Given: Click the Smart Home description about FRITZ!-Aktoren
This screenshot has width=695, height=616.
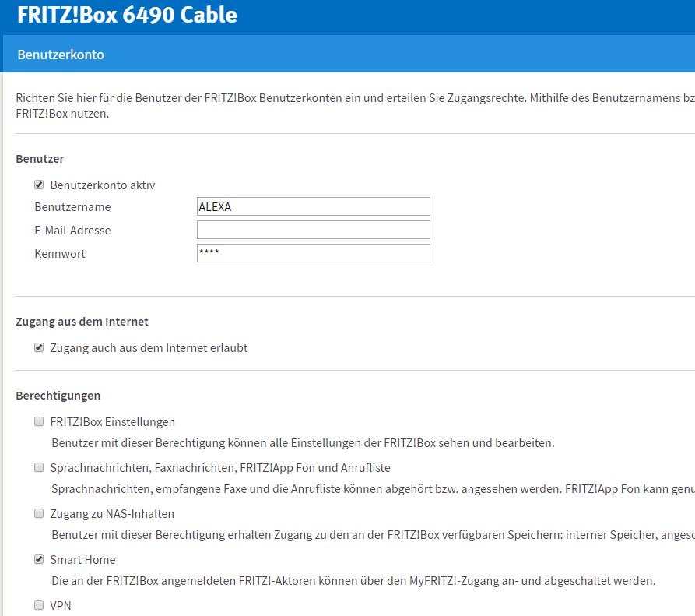Looking at the screenshot, I should (x=353, y=581).
